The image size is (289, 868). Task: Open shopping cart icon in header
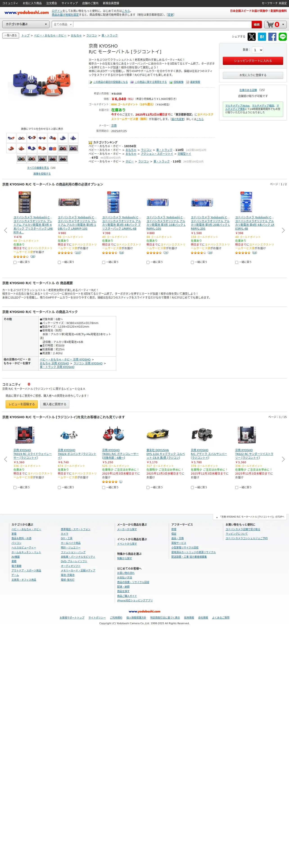[270, 24]
